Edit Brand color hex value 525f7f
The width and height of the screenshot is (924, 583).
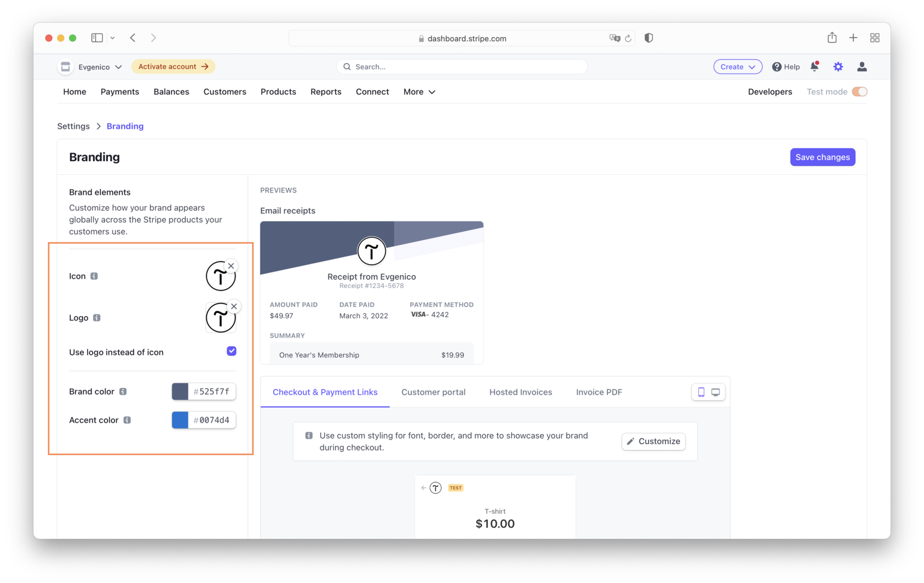(212, 392)
